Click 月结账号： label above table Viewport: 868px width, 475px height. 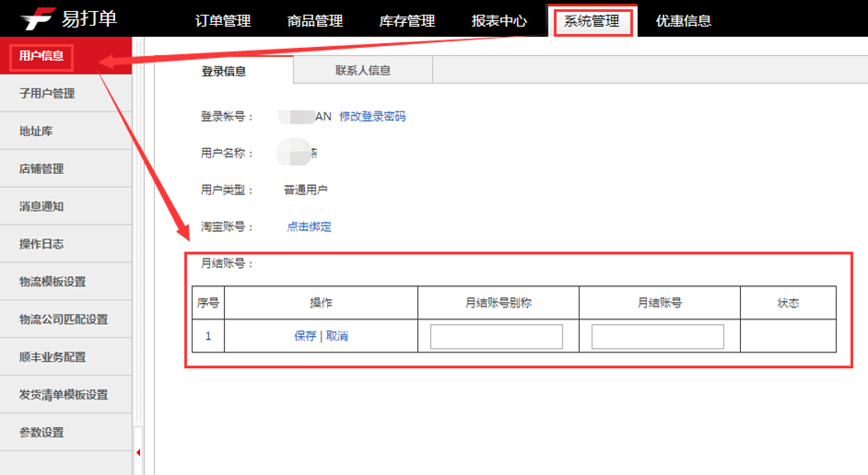[227, 263]
